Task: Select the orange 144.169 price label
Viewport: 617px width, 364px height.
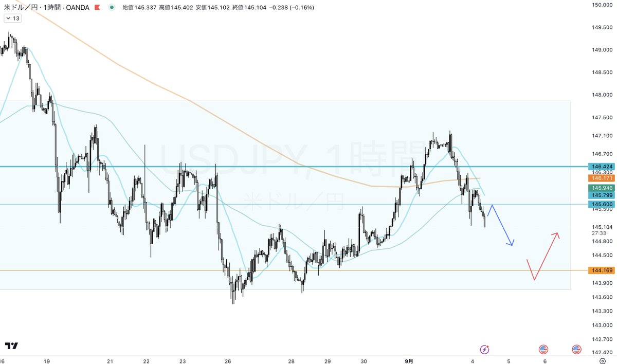Action: [x=602, y=270]
